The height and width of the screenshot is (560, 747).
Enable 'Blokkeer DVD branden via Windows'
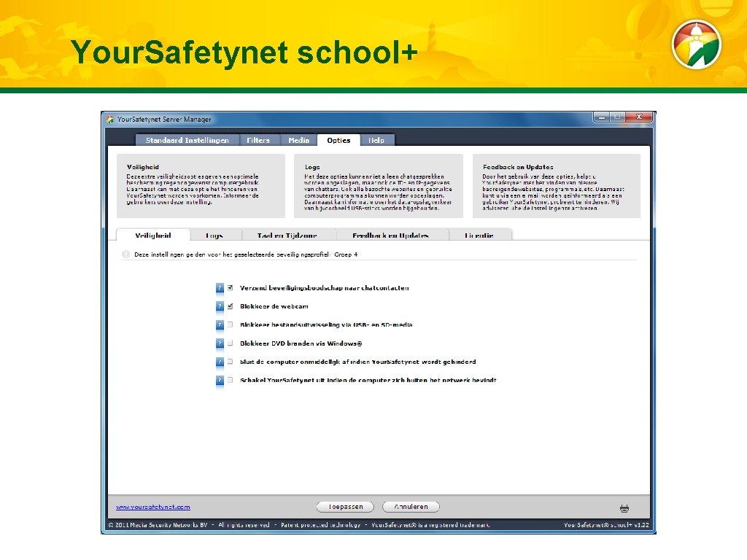point(230,343)
